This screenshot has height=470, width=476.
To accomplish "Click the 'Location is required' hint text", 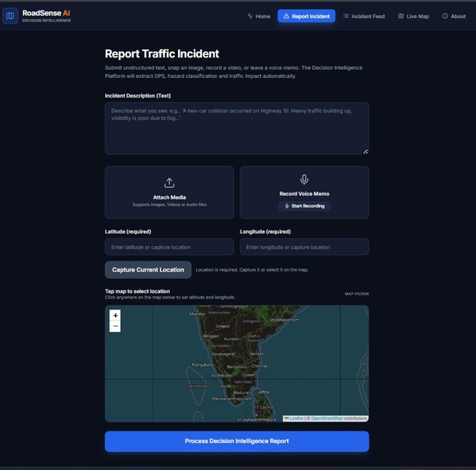I will pos(252,270).
